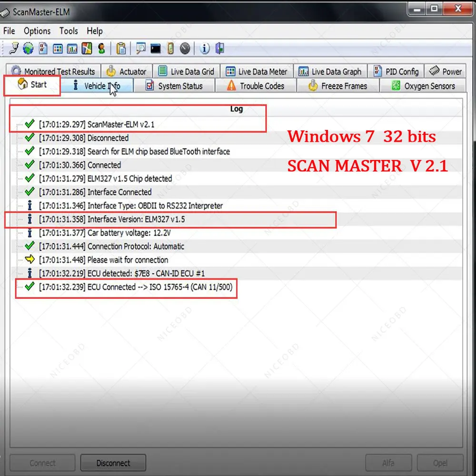Click the house icon on the Start tab

pos(22,84)
